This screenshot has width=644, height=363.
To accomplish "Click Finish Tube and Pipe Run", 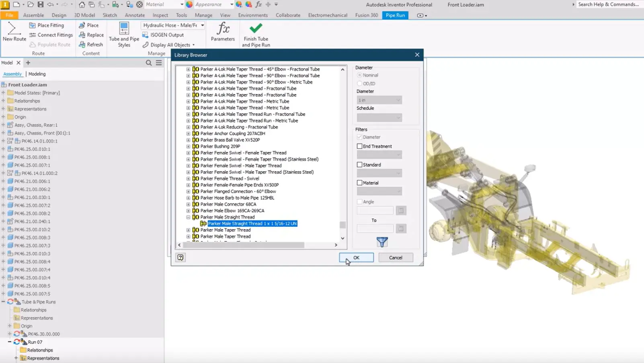I will click(256, 35).
